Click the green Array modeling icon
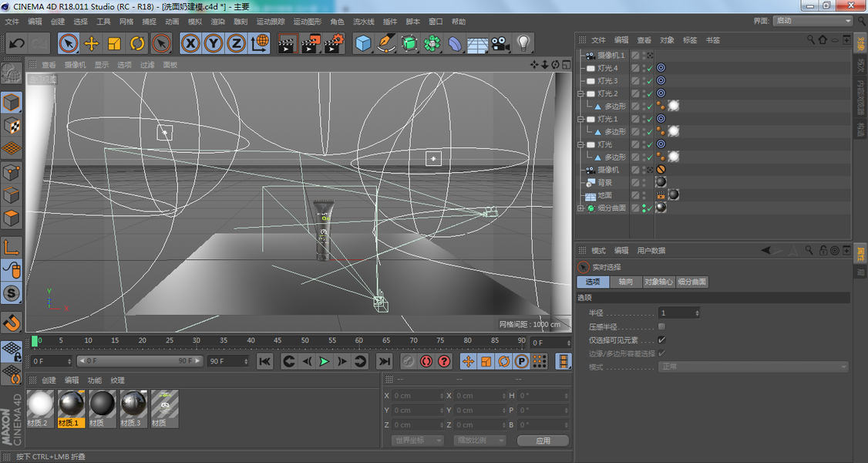The image size is (868, 463). pos(432,43)
